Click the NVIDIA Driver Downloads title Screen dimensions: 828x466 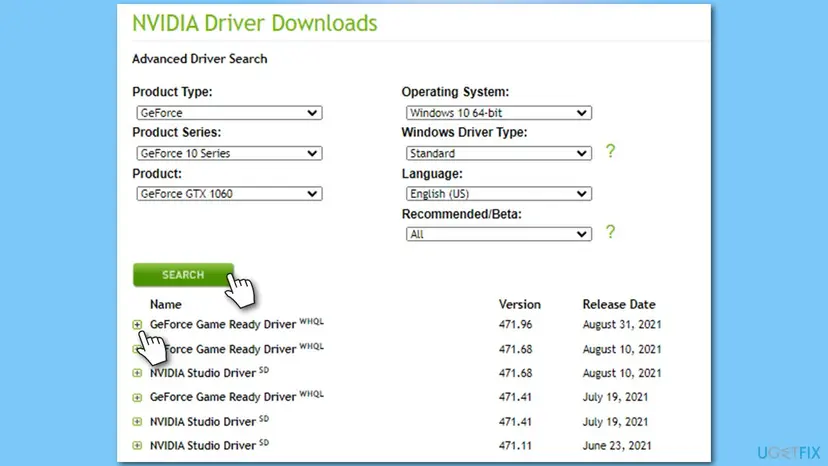pyautogui.click(x=255, y=23)
